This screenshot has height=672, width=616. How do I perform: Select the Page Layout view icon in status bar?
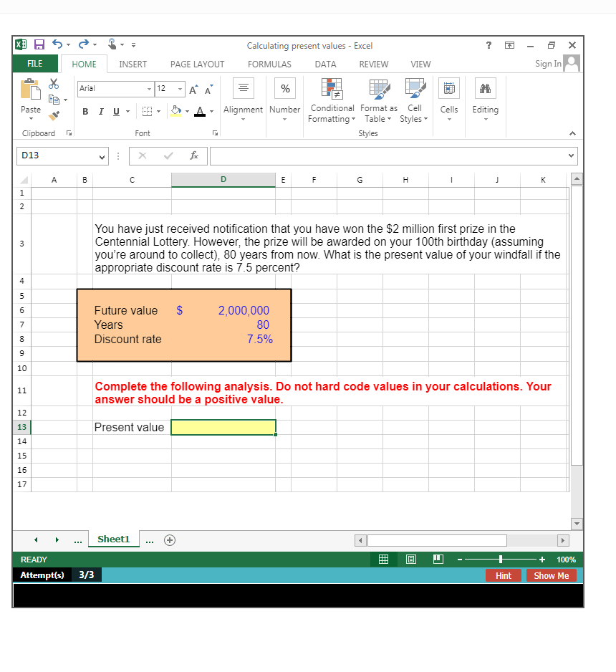[410, 559]
